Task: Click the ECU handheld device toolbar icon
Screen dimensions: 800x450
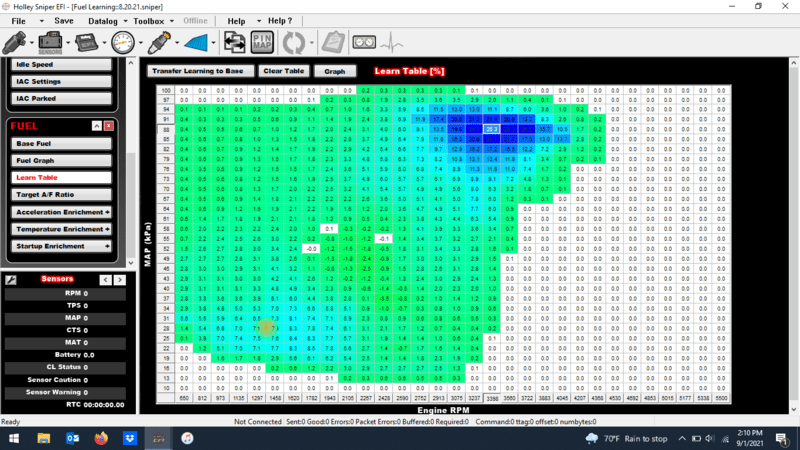Action: pos(86,42)
